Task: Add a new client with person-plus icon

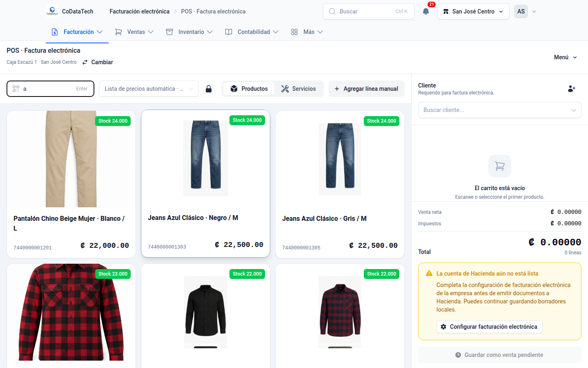Action: pyautogui.click(x=572, y=88)
